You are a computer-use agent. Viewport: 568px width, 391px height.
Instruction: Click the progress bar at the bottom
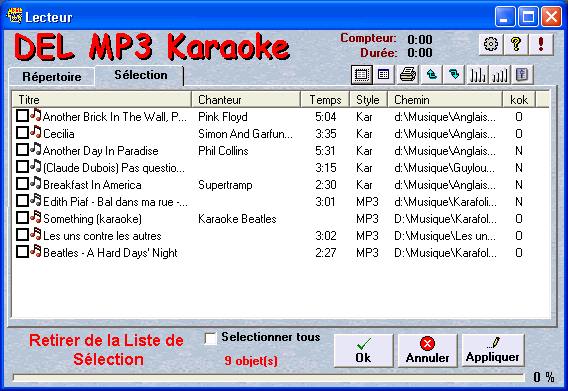coord(268,378)
